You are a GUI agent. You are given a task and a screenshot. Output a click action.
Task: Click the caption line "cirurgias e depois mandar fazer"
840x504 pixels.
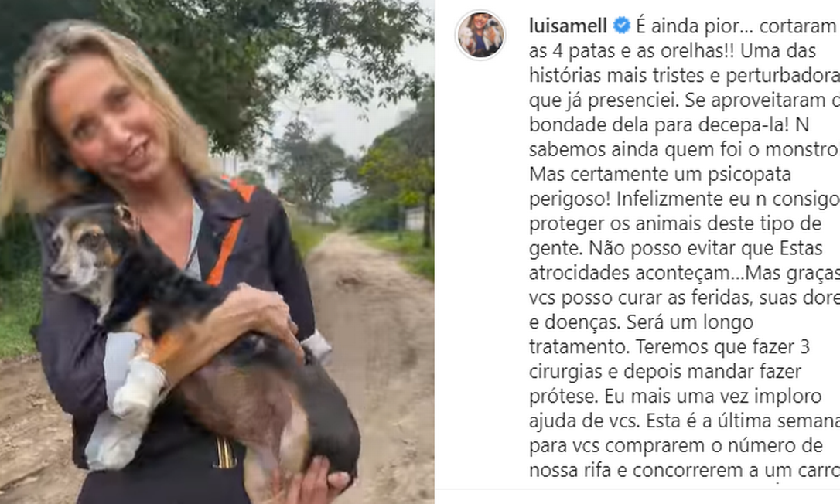(x=665, y=371)
